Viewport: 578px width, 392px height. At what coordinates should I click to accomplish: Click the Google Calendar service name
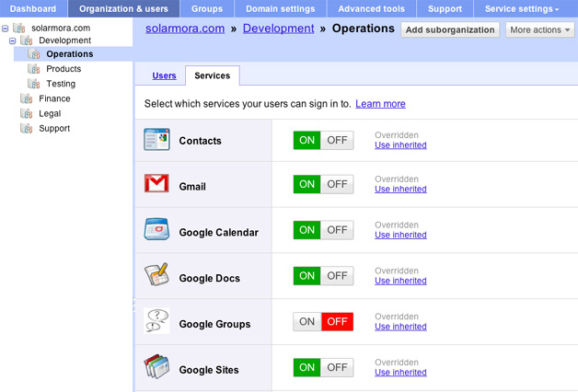(219, 233)
